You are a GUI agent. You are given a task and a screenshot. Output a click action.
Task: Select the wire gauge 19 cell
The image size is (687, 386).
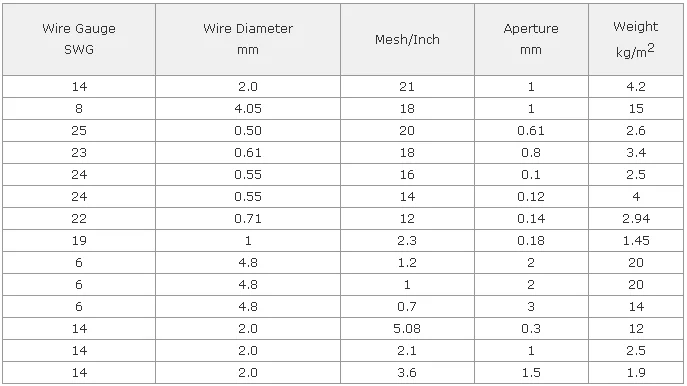79,241
